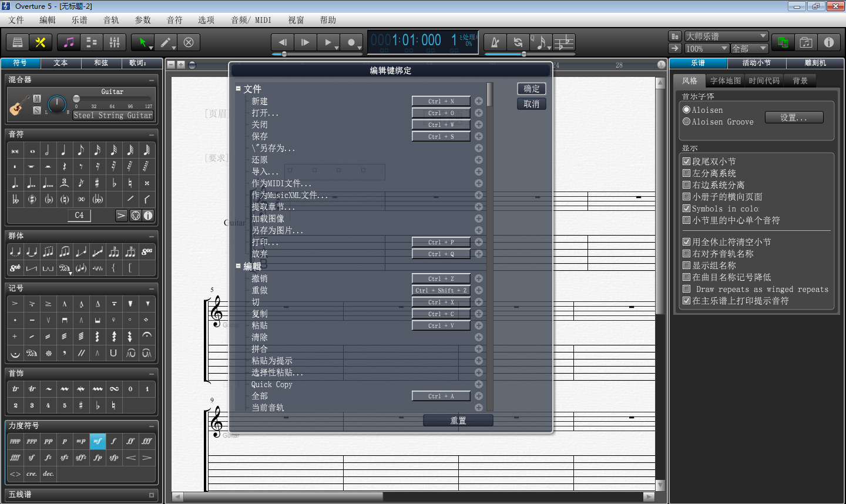The image size is (846, 504).
Task: Select the arrow selection tool
Action: click(143, 42)
